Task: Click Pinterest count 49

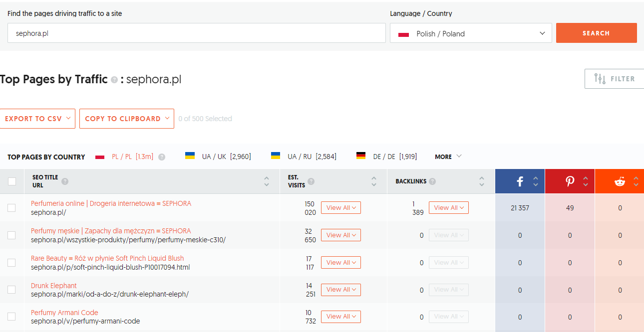Action: point(570,208)
